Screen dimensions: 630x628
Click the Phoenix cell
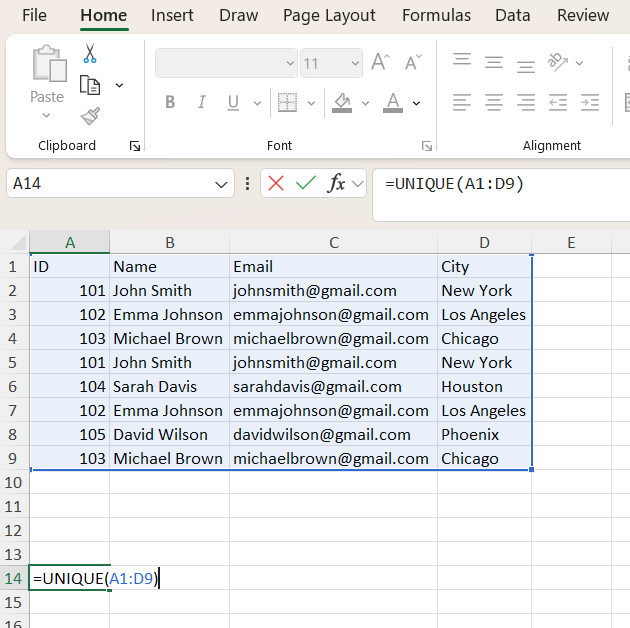pos(484,435)
